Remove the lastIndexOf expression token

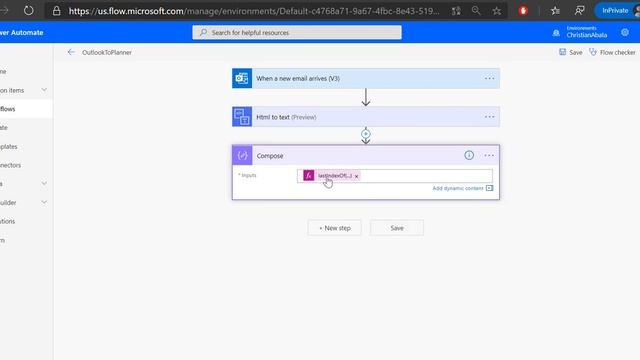[x=356, y=176]
